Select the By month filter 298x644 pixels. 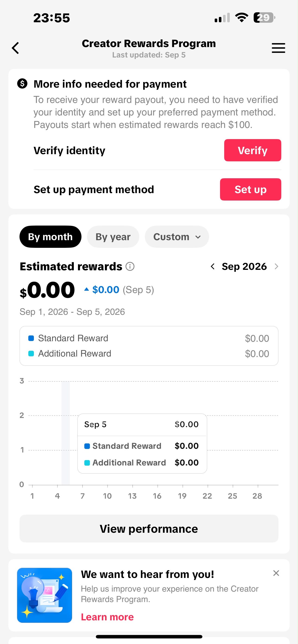tap(50, 237)
